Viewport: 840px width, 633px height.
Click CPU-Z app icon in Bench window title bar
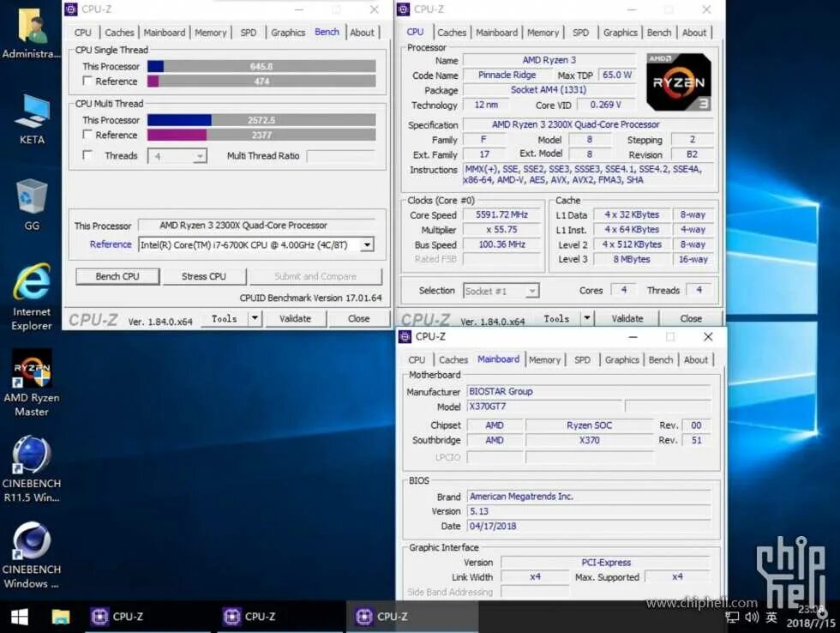coord(70,9)
